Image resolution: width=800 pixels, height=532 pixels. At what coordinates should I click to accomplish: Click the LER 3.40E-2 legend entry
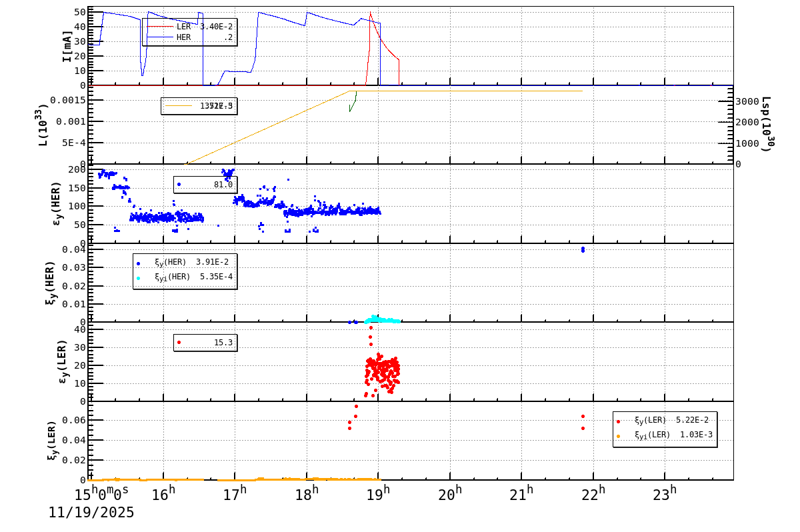(x=190, y=27)
